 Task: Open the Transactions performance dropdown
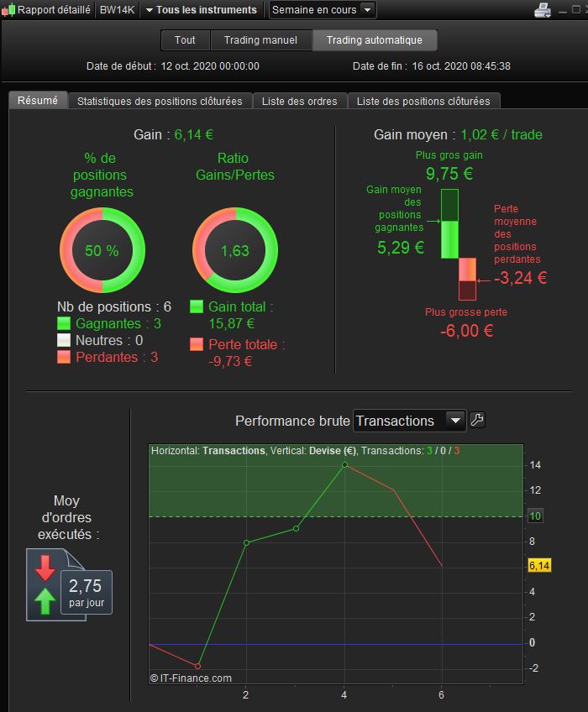[409, 421]
